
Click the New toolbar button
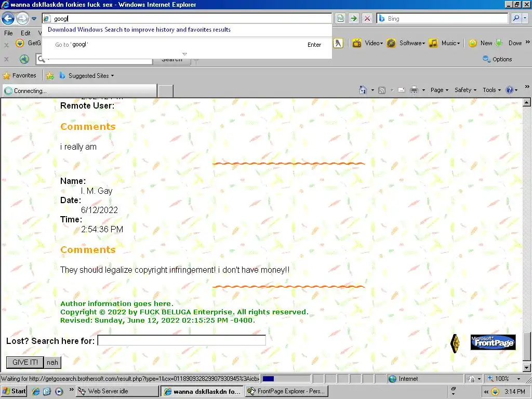click(x=481, y=43)
